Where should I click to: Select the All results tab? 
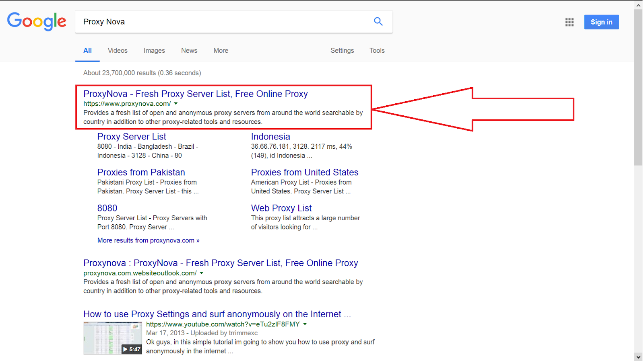click(87, 51)
